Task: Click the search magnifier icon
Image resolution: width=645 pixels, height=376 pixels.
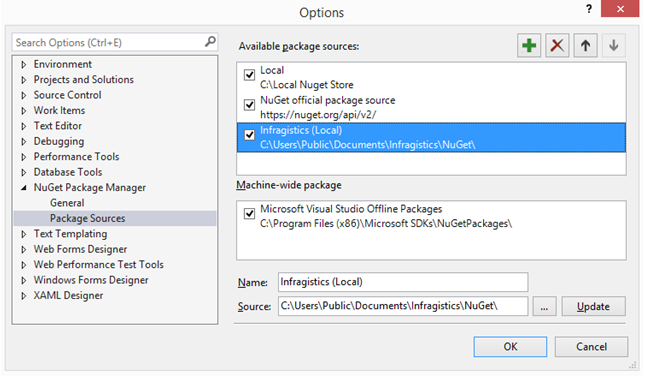Action: (x=210, y=42)
